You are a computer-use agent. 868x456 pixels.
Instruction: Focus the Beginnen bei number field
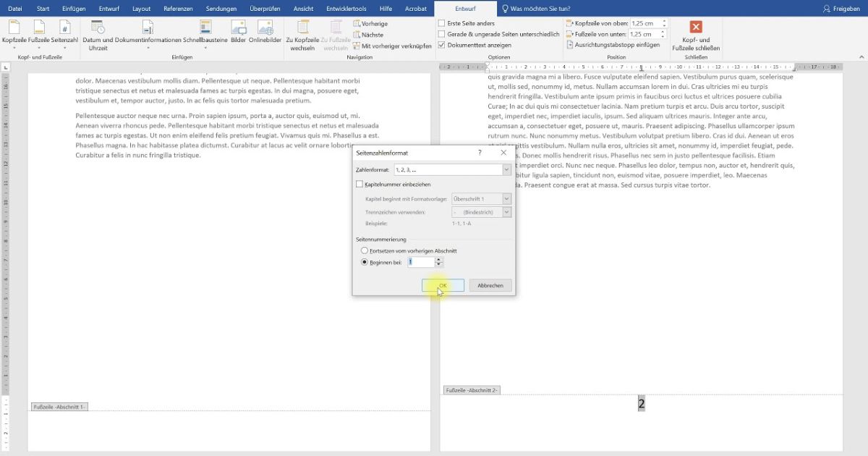[421, 262]
